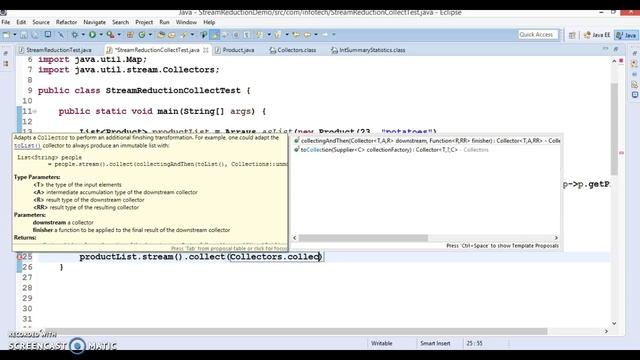Open the Edit menu
Image resolution: width=640 pixels, height=360 pixels.
pos(21,22)
